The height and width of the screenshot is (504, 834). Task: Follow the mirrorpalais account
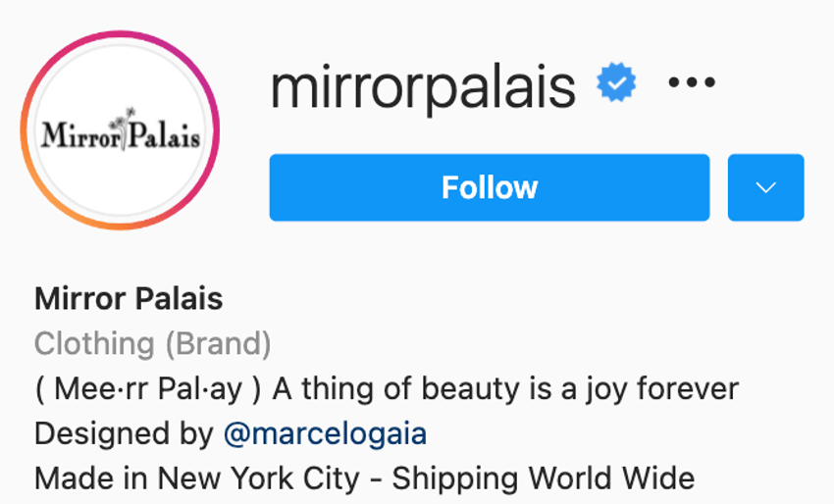pyautogui.click(x=490, y=187)
